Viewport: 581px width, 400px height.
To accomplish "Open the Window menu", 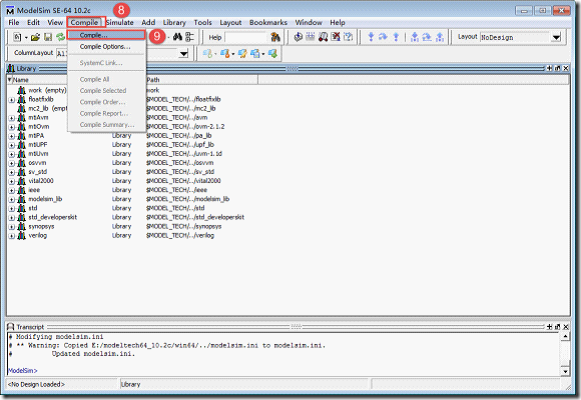I will coord(308,23).
